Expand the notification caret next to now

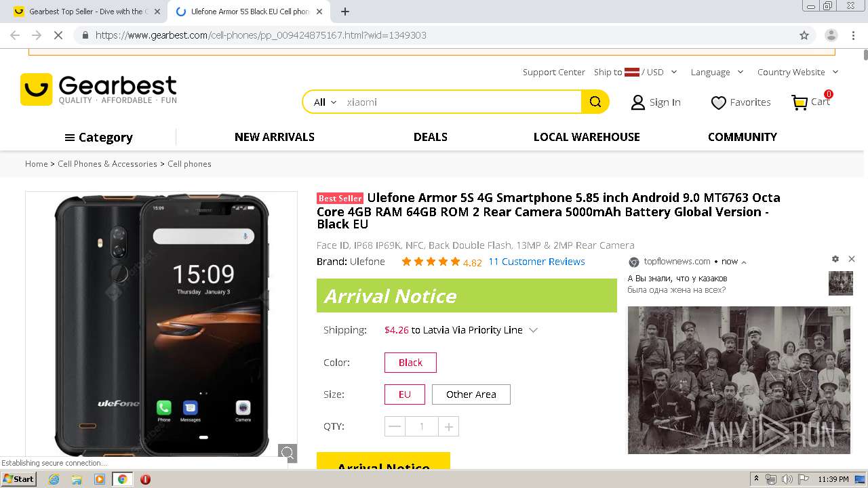click(744, 262)
